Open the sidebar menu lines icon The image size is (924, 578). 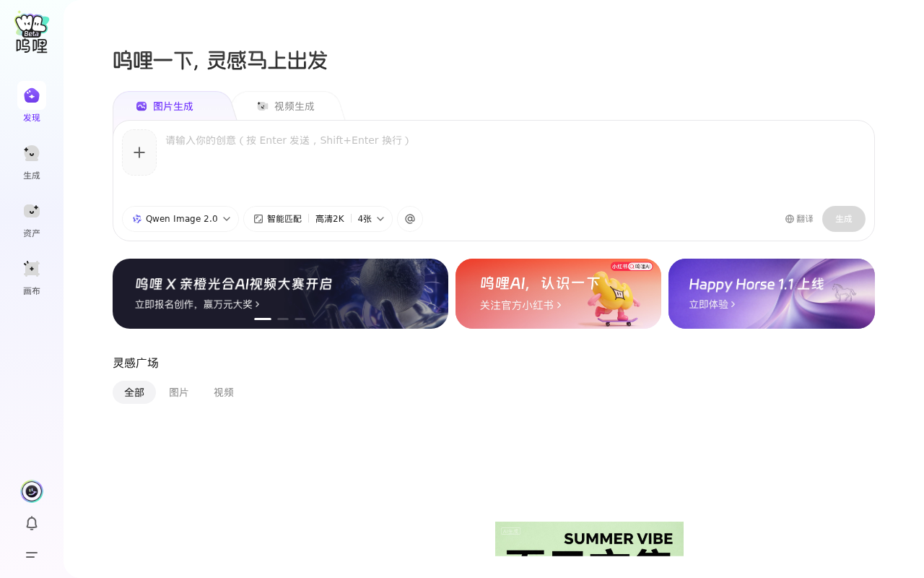[32, 555]
